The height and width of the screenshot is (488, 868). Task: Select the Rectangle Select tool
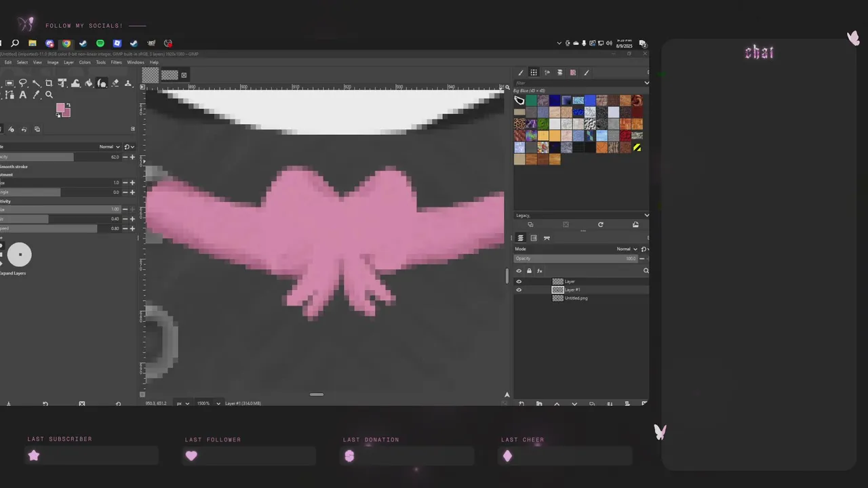pyautogui.click(x=9, y=83)
